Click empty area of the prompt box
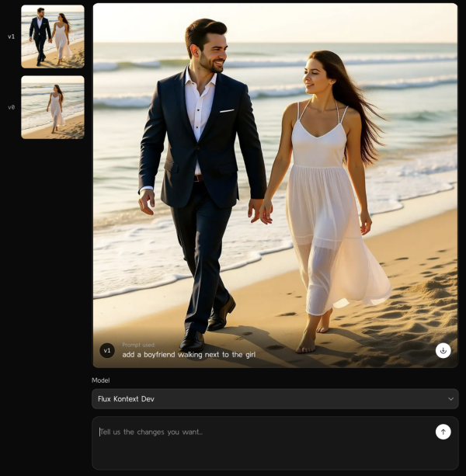466x476 pixels. click(x=272, y=457)
